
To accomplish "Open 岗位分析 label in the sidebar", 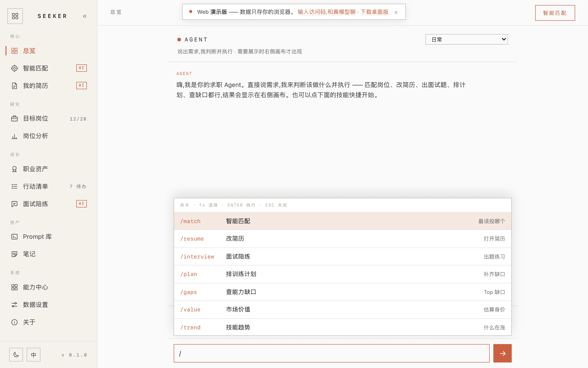I will (x=35, y=136).
